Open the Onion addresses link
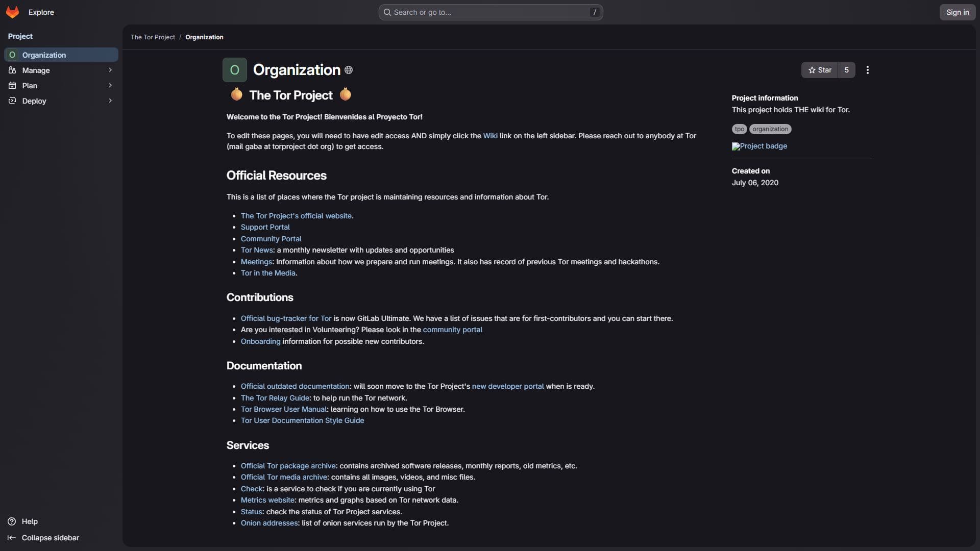The width and height of the screenshot is (980, 551). pyautogui.click(x=269, y=523)
